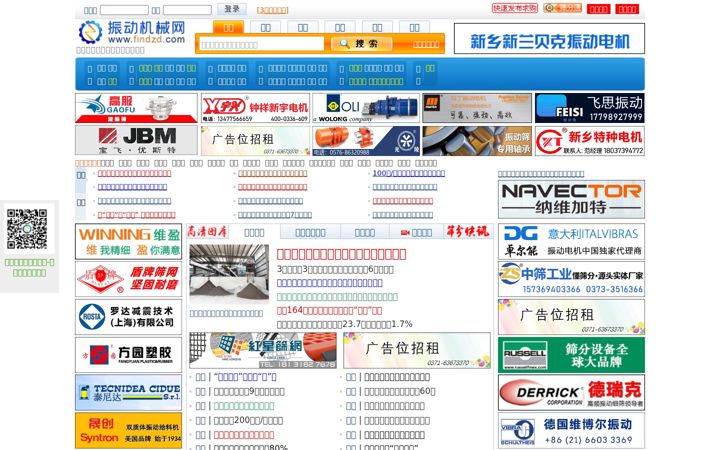
Task: Open the 振动筛专用轴承 bearing banner
Action: pos(477,141)
